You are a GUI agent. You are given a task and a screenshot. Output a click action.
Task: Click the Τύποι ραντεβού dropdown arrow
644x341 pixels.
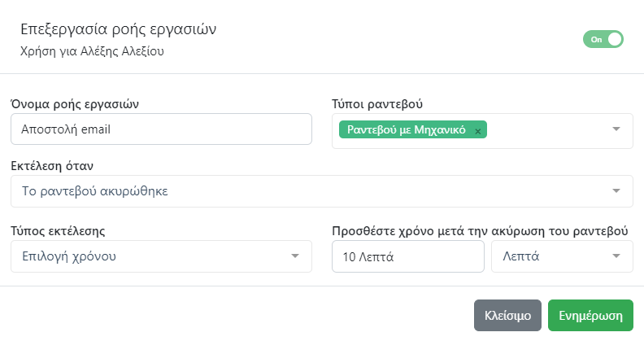616,129
